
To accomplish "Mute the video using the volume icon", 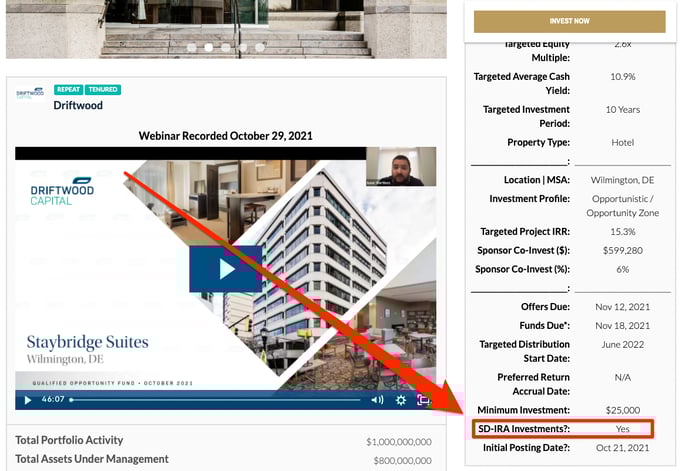I will click(377, 400).
